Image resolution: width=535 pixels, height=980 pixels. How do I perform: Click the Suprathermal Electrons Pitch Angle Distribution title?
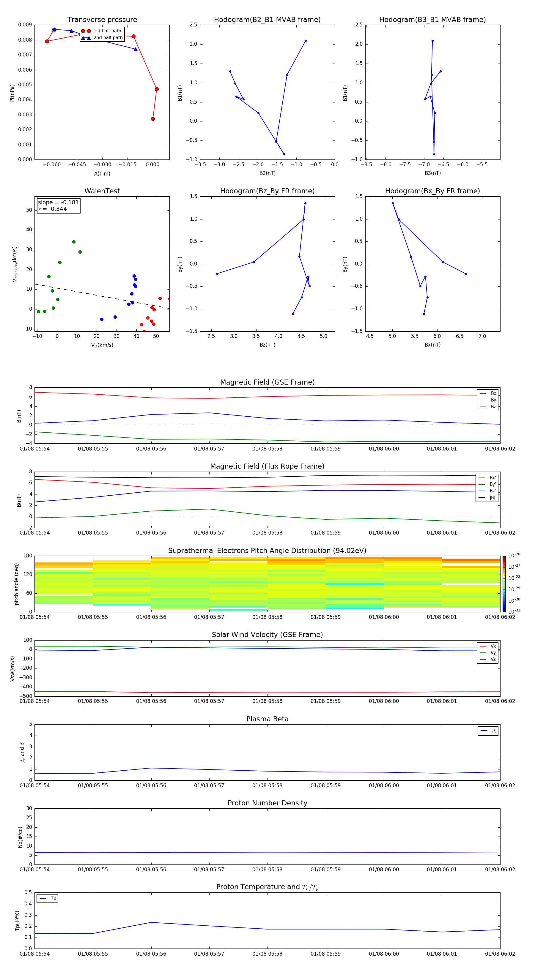point(267,551)
